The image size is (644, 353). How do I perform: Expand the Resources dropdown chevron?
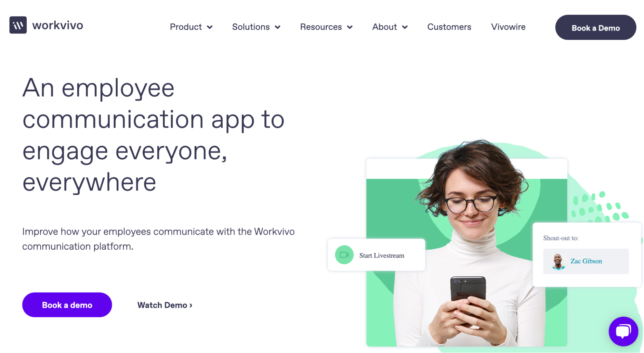click(x=350, y=27)
